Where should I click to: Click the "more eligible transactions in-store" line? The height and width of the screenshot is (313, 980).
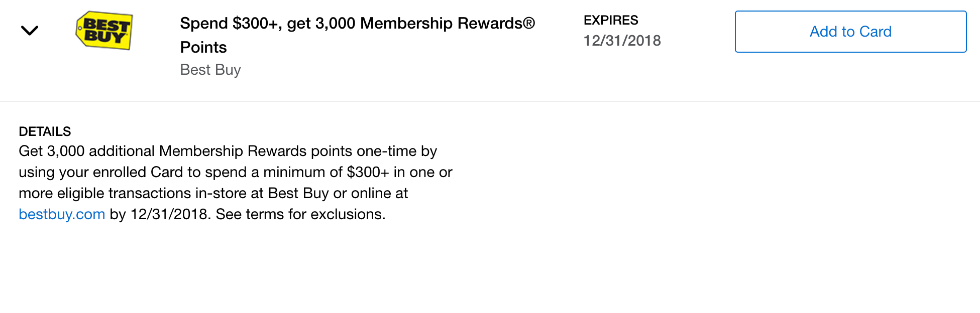(x=141, y=193)
